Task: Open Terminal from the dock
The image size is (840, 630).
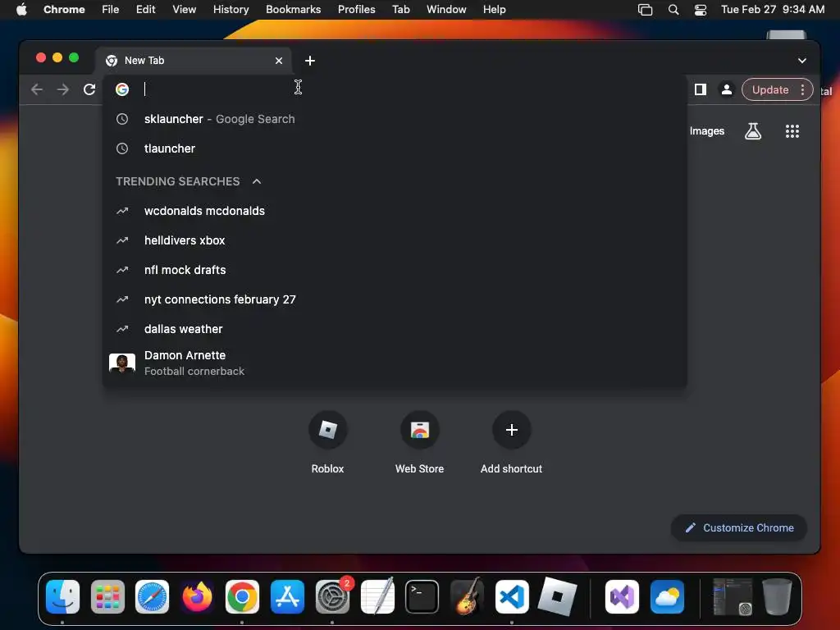Action: click(422, 597)
